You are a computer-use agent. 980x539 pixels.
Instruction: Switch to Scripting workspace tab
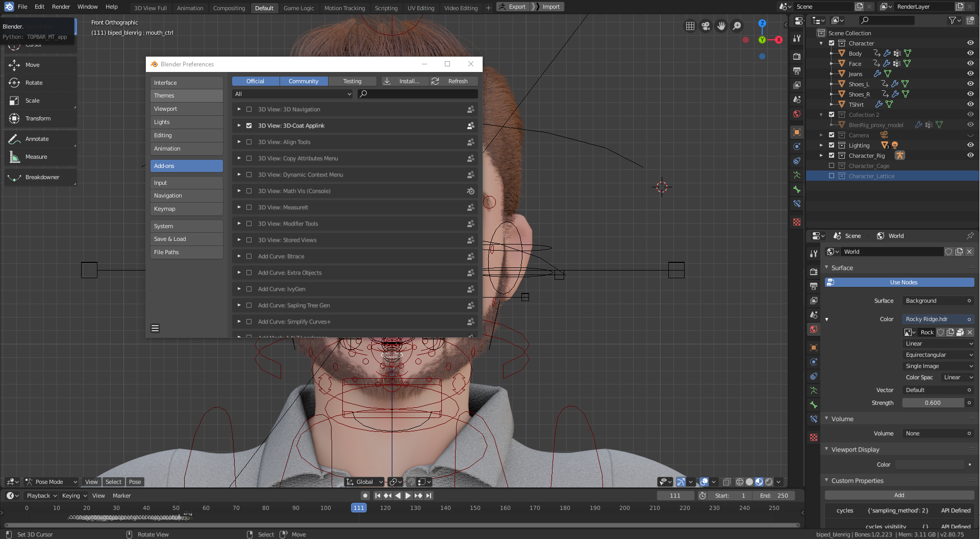point(386,8)
